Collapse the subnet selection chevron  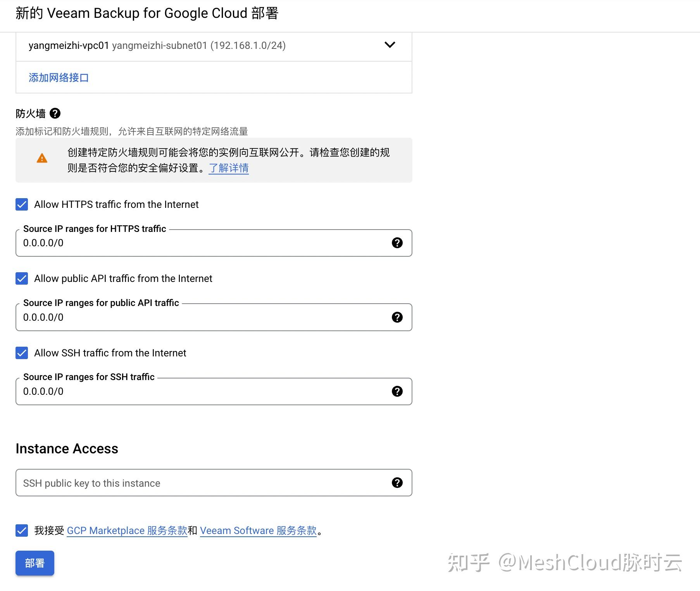[x=390, y=45]
